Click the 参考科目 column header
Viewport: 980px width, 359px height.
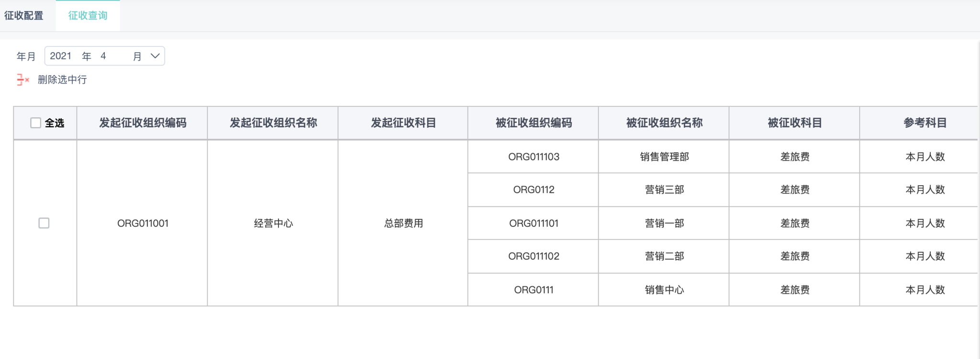pos(925,123)
